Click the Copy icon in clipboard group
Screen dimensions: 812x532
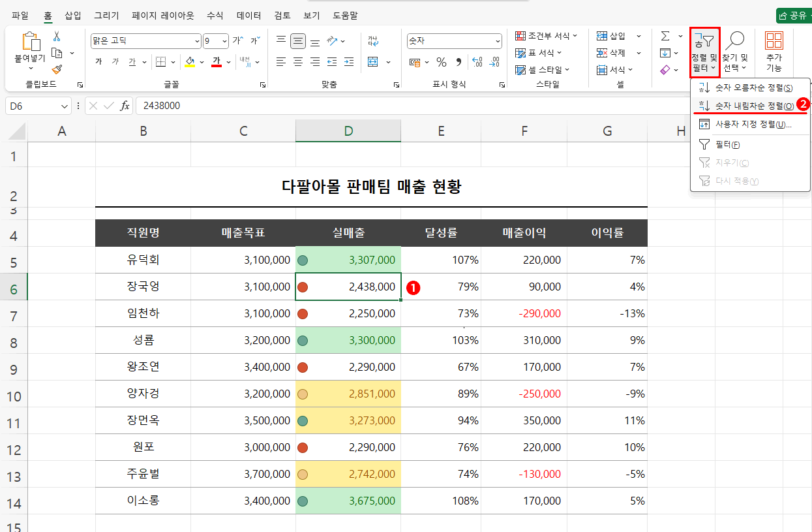click(57, 53)
